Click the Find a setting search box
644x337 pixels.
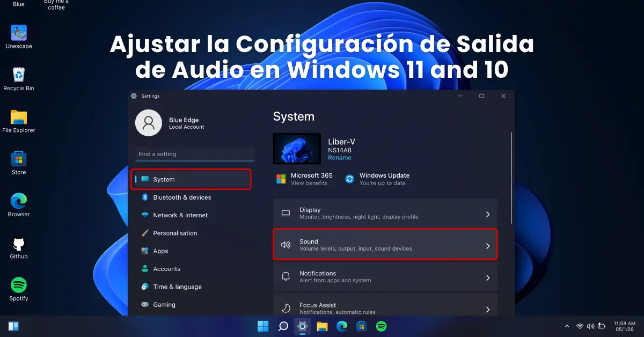tap(195, 154)
